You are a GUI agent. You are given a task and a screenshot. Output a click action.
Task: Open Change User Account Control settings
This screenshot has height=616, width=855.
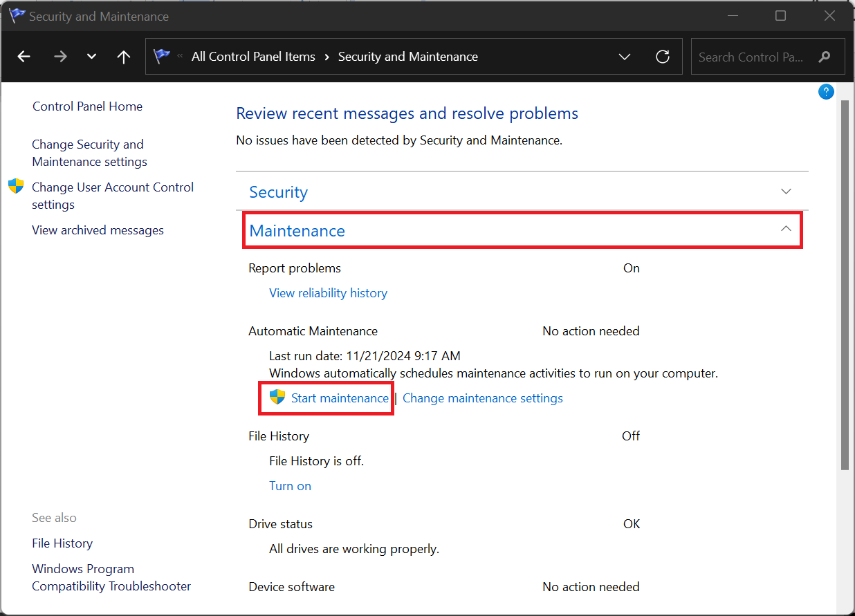coord(113,196)
